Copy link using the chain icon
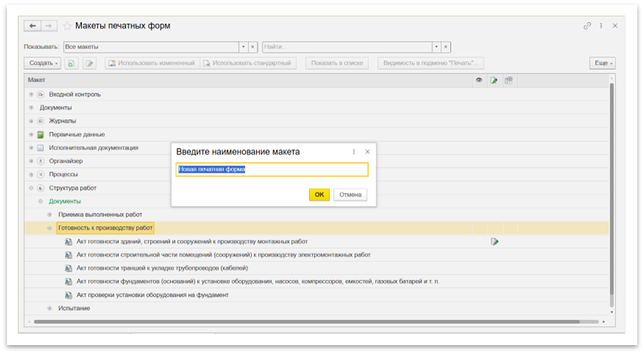The width and height of the screenshot is (644, 354). pos(587,26)
